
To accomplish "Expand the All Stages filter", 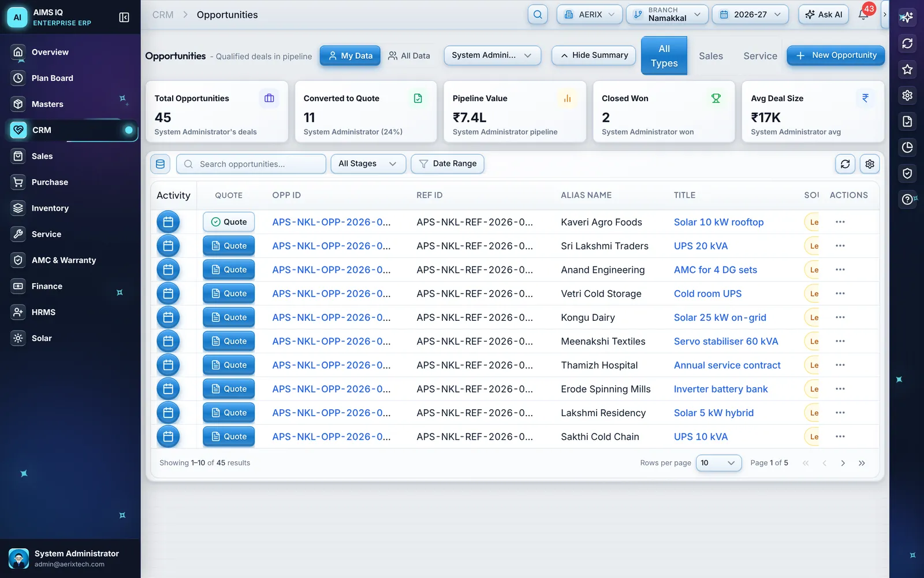I will coord(368,164).
